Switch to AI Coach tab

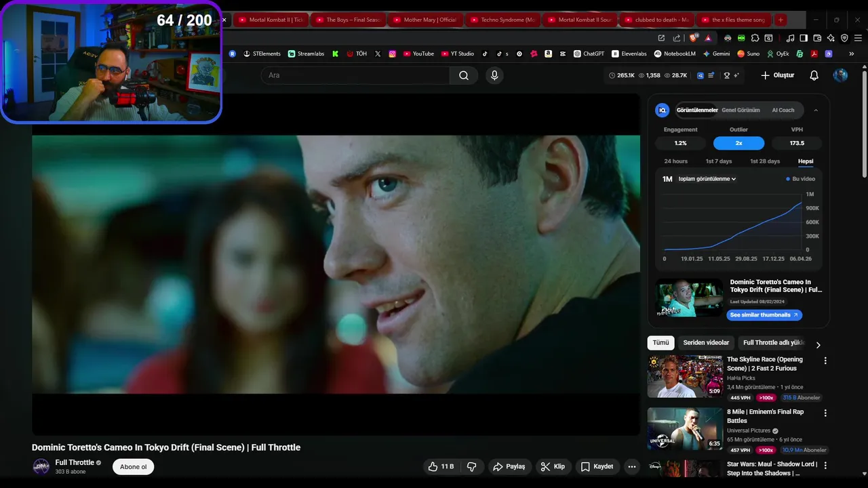(x=783, y=110)
